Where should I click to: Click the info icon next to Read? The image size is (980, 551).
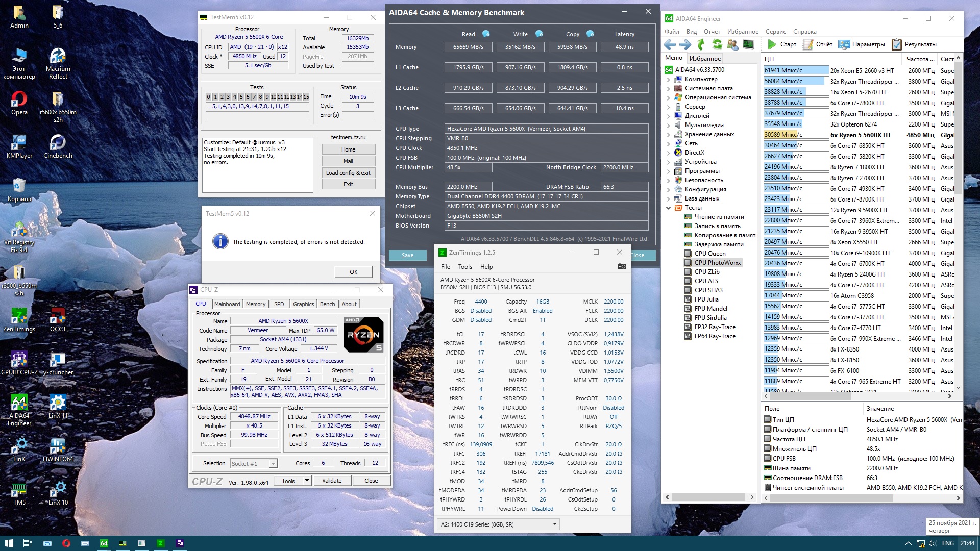point(486,34)
